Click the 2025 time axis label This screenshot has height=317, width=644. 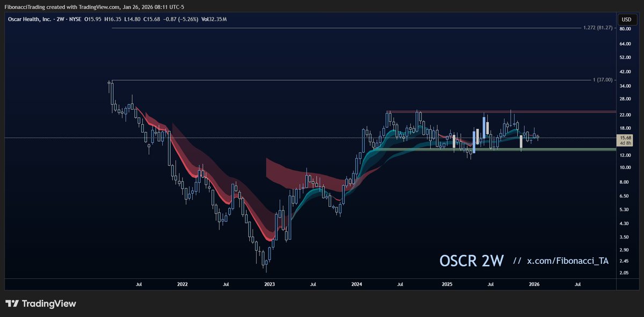pos(447,284)
